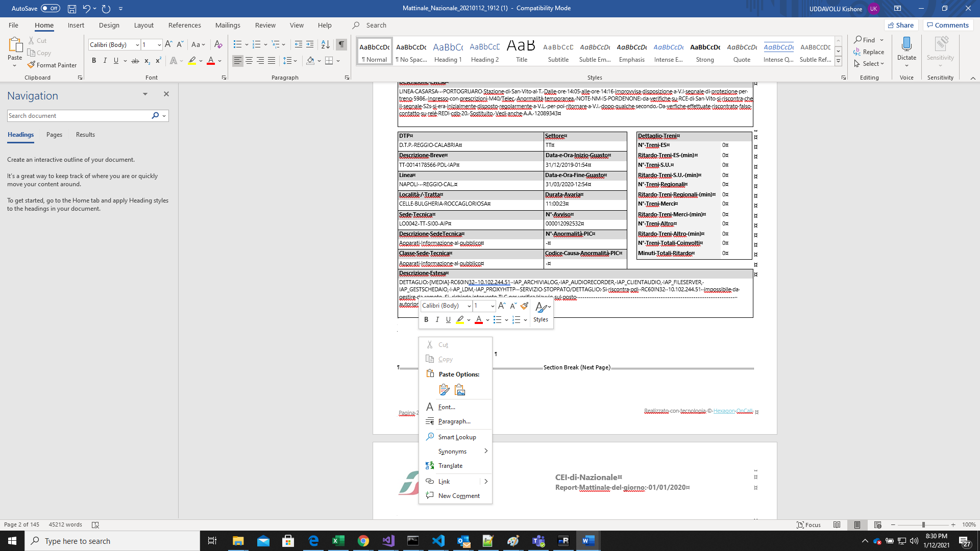This screenshot has height=551, width=980.
Task: Click the Increase Indent icon
Action: (310, 44)
